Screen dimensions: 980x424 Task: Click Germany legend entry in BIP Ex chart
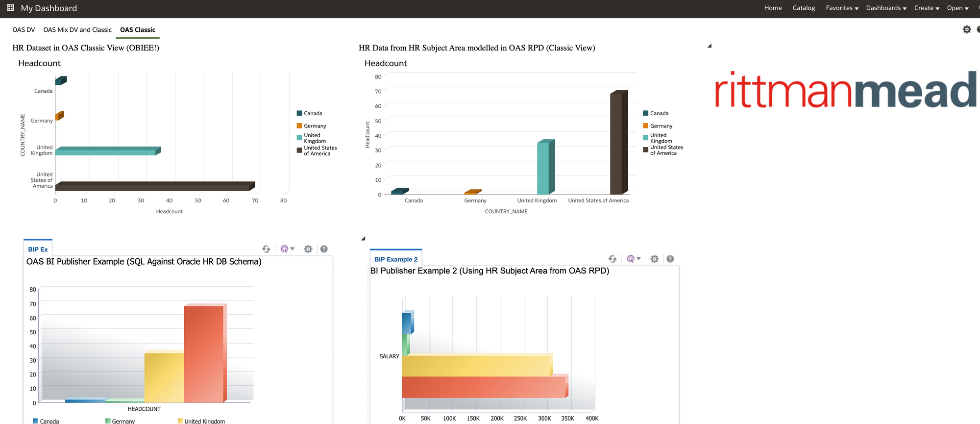120,421
